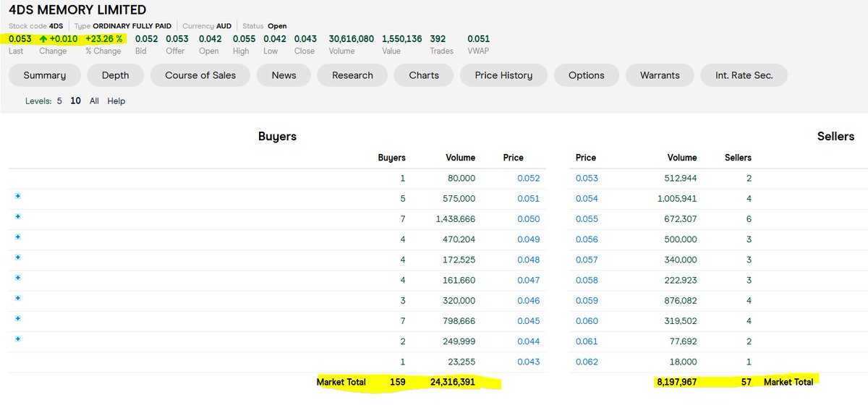The height and width of the screenshot is (405, 868).
Task: Select buyers volume 1,438,666
Action: tap(455, 218)
